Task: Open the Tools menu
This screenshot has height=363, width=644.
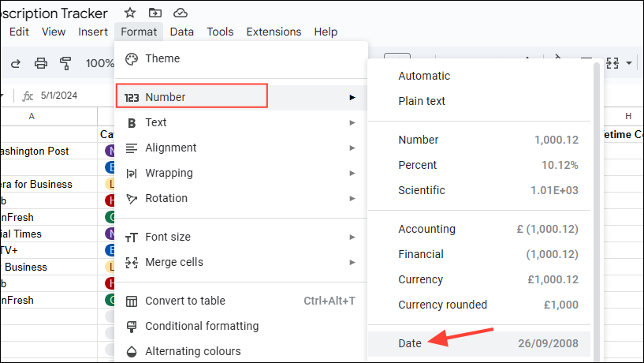Action: click(x=220, y=32)
